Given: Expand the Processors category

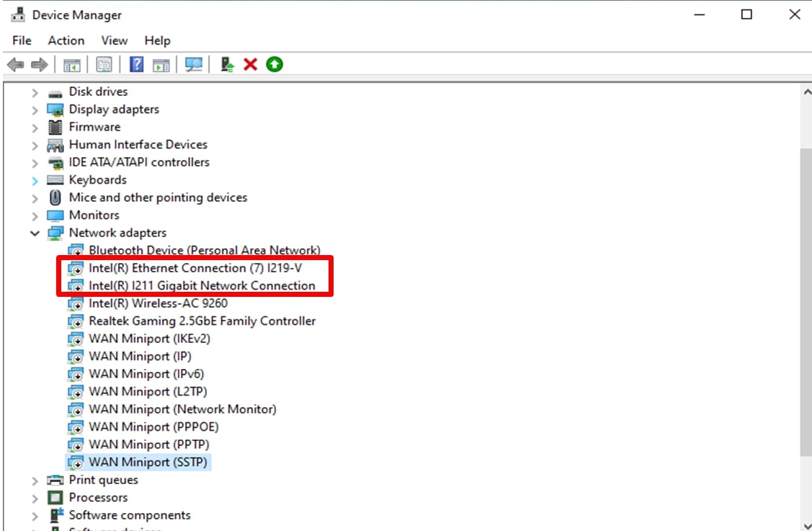Looking at the screenshot, I should 35,498.
